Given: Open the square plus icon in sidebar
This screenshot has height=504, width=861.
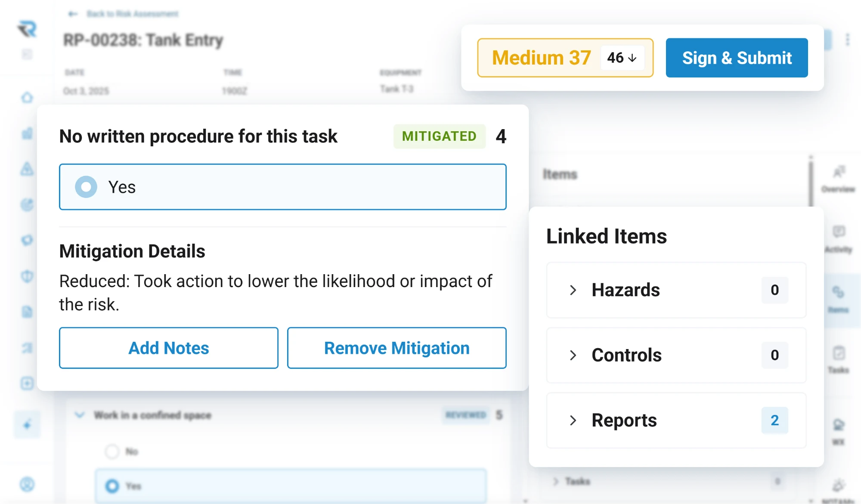Looking at the screenshot, I should tap(27, 383).
